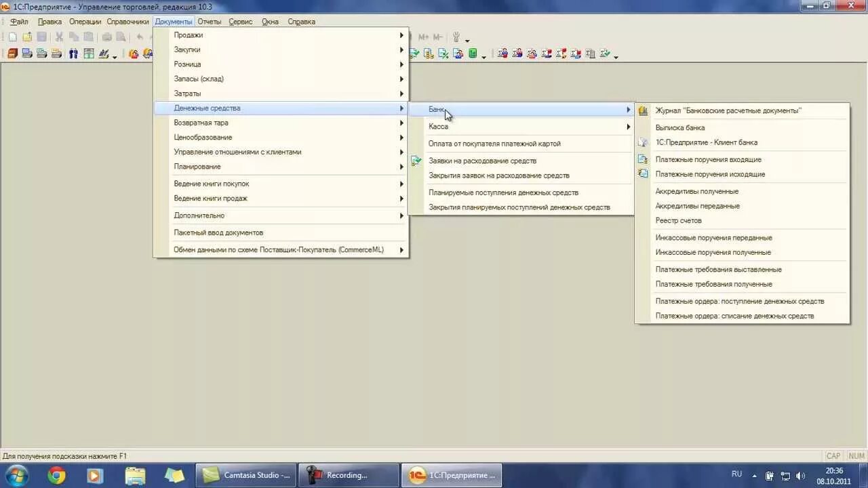Open Выписка банка from Банк submenu
This screenshot has height=488, width=868.
coord(742,127)
